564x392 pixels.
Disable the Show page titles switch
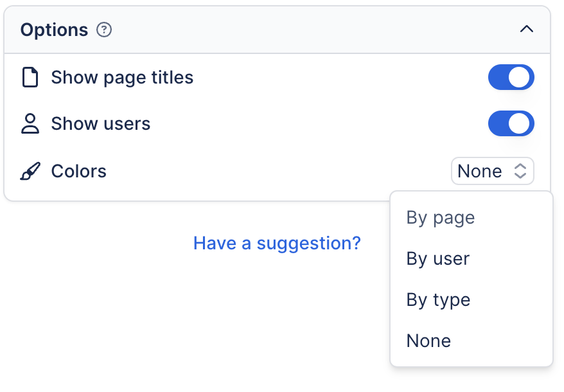click(x=511, y=78)
